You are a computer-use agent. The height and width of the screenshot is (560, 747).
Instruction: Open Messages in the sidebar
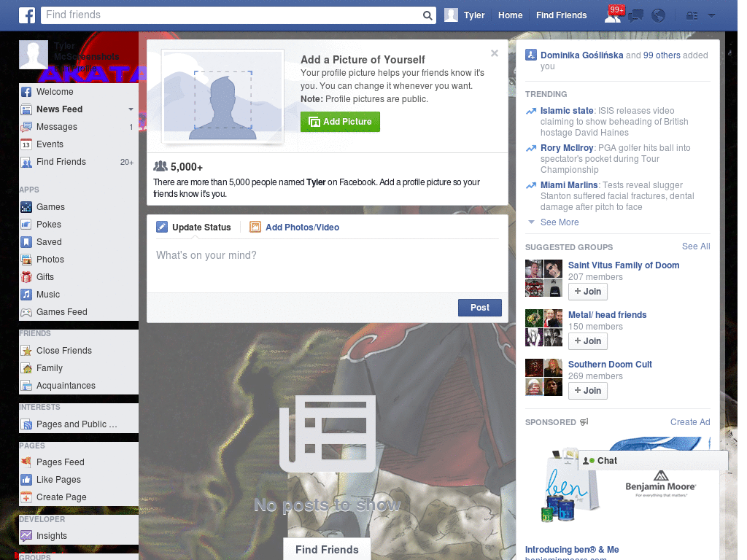click(79, 127)
